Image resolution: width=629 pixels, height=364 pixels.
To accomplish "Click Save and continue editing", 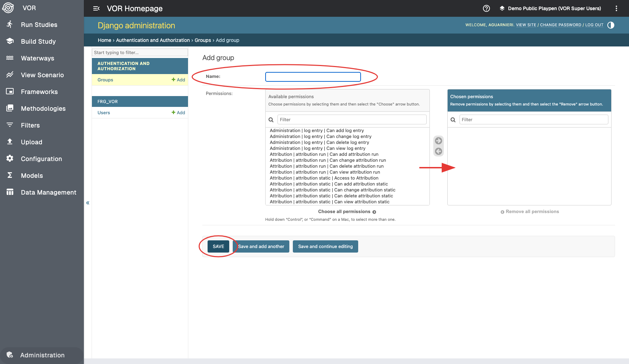I will tap(325, 247).
